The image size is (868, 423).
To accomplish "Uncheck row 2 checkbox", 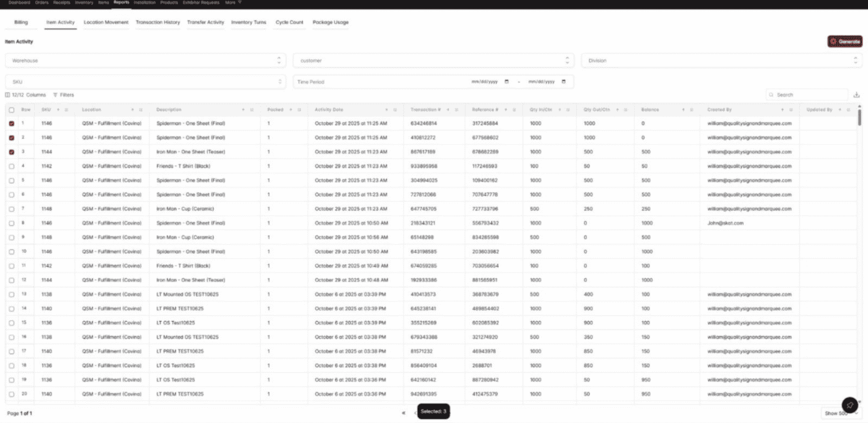I will click(x=11, y=138).
